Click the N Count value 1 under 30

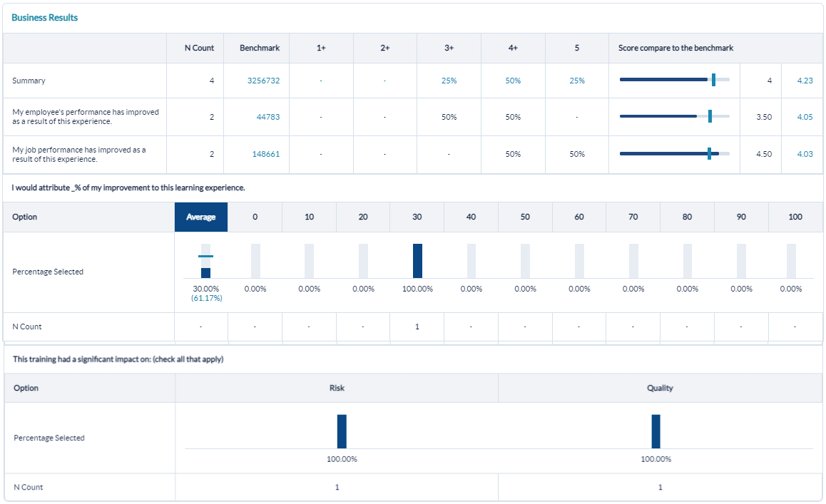point(417,326)
